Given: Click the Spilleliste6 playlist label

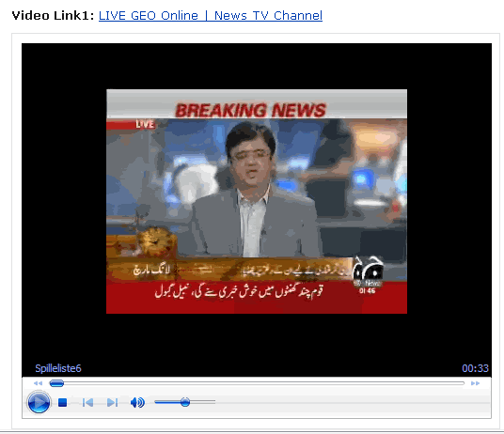Looking at the screenshot, I should (58, 368).
